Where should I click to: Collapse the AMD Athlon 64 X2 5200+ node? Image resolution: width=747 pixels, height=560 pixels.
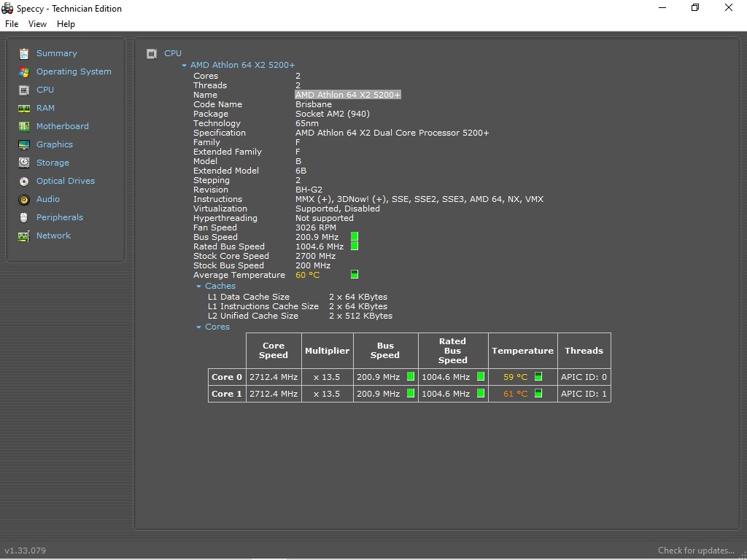(185, 66)
